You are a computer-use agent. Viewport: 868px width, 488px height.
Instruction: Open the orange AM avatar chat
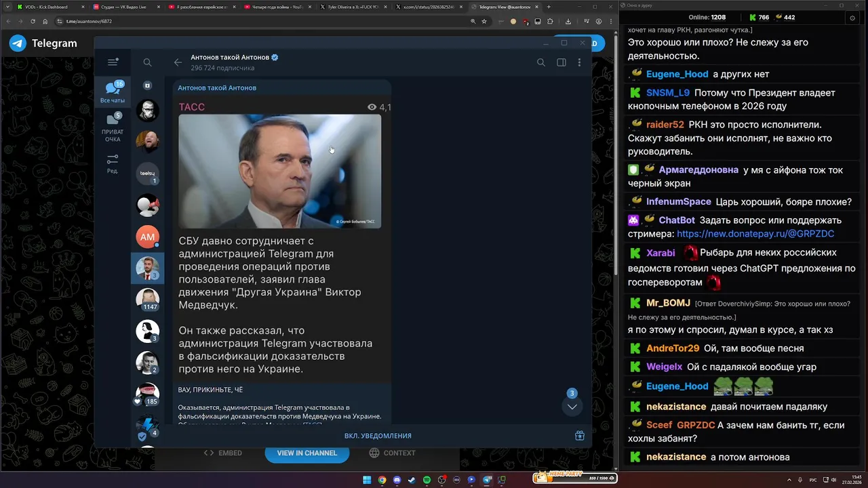(147, 237)
